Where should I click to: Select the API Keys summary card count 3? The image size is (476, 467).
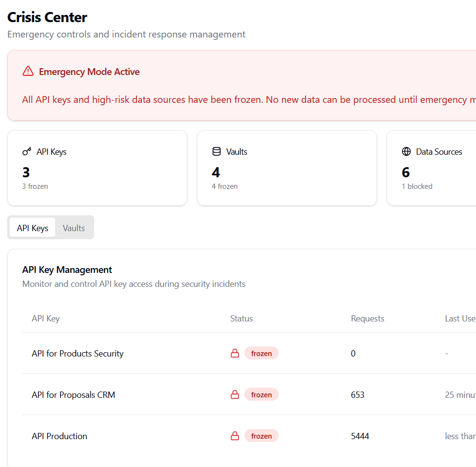point(26,172)
